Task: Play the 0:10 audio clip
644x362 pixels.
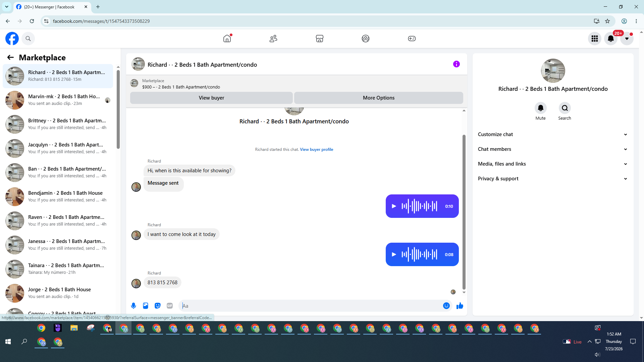Action: tap(394, 206)
